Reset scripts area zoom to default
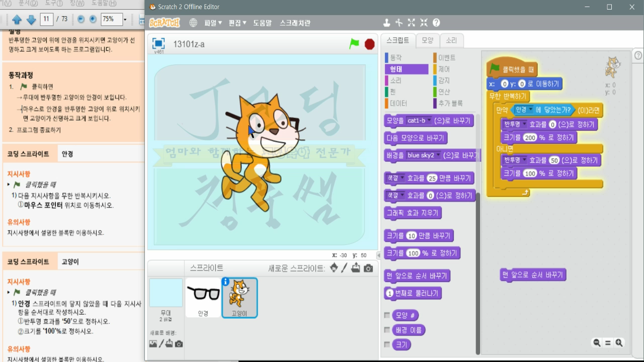Screen dimensions: 644x362 (608, 343)
